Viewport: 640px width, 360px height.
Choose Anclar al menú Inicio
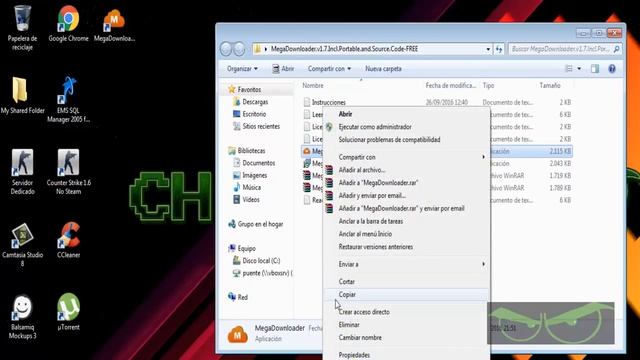(x=408, y=234)
